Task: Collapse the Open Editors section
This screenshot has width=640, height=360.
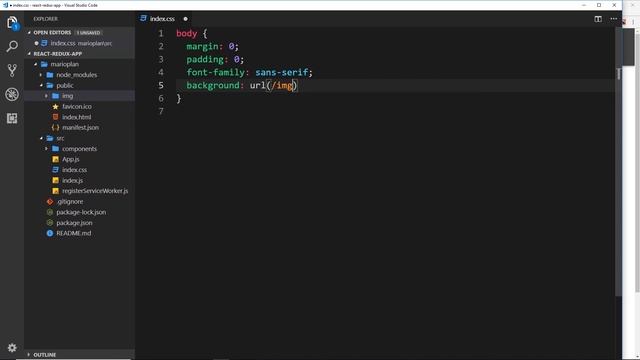Action: tap(29, 32)
